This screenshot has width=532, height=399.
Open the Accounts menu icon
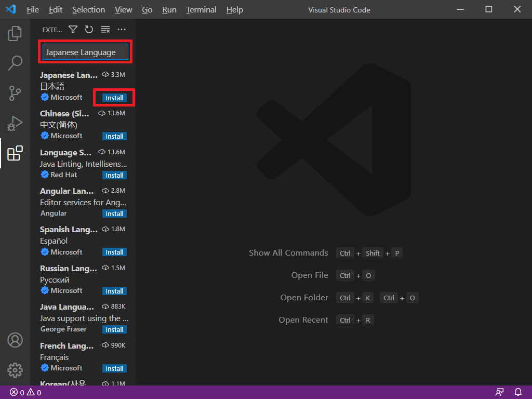[15, 340]
